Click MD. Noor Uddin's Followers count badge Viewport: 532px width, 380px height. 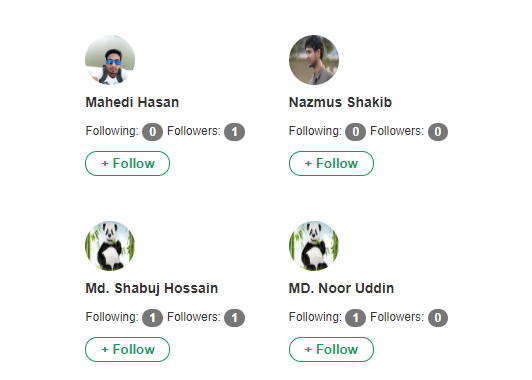tap(438, 318)
